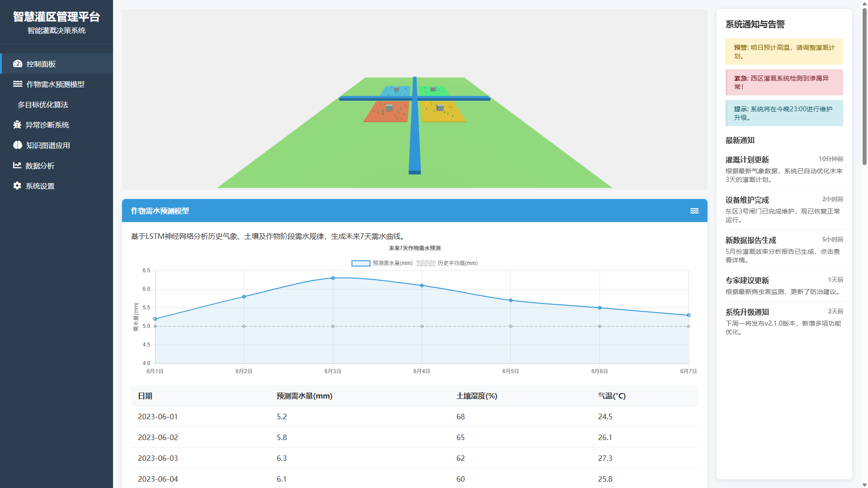Viewport: 868px width, 488px height.
Task: Toggle the 历史平均值(mm) legend series
Action: coord(447,263)
